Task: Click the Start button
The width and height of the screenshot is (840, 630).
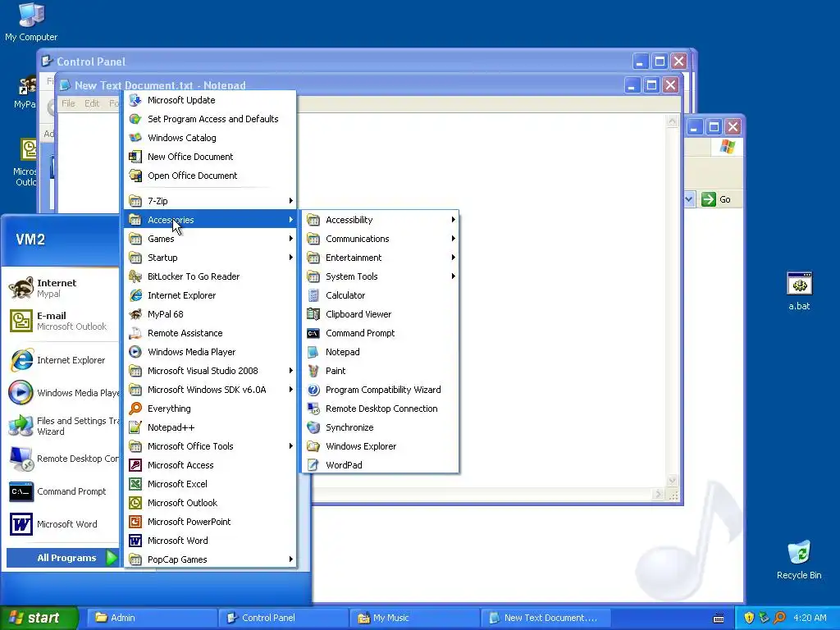Action: point(39,618)
